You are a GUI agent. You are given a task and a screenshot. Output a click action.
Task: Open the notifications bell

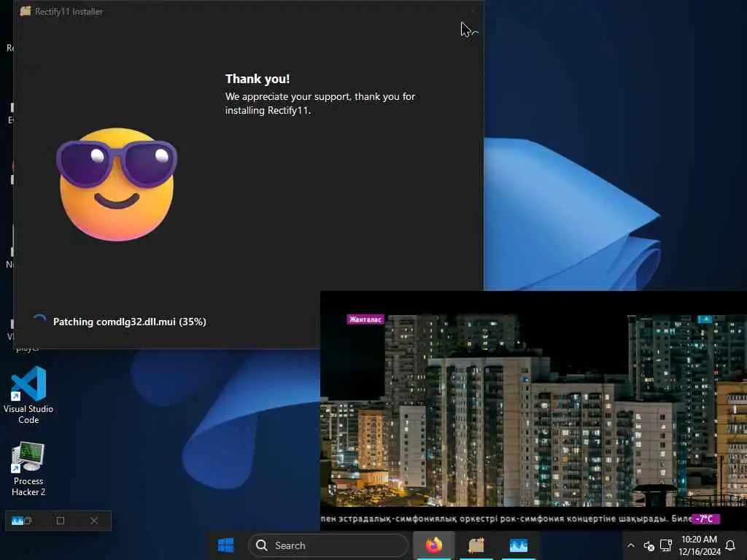pos(730,545)
